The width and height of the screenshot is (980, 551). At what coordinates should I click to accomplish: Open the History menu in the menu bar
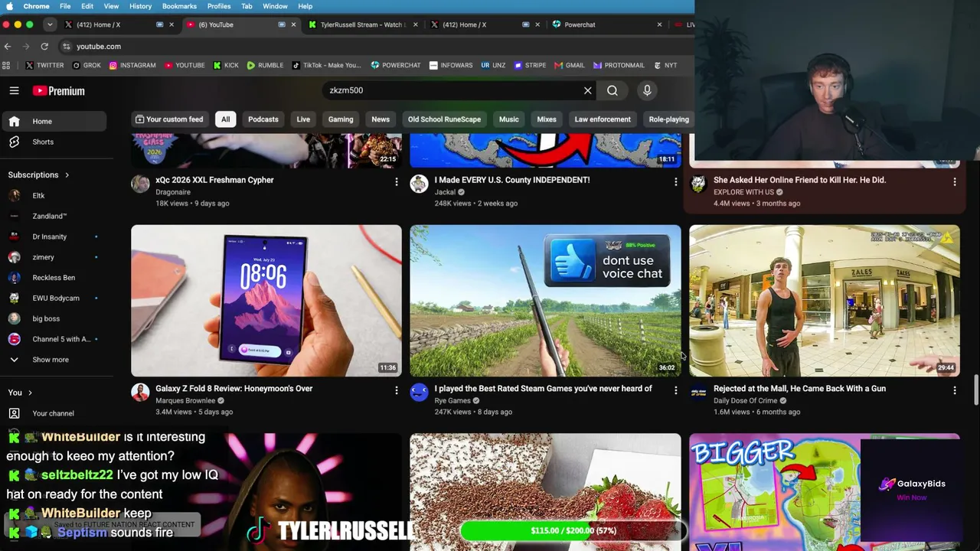[x=140, y=6]
